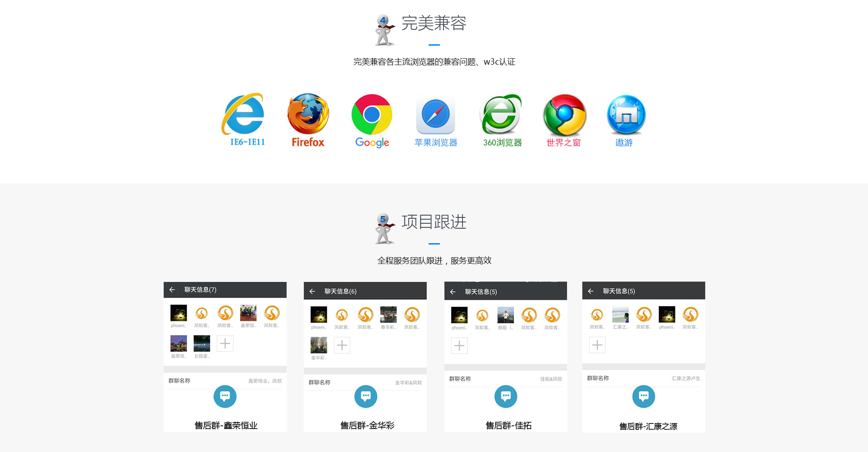Click the chat bubble above 售后群-金华彩
The height and width of the screenshot is (452, 868).
[x=366, y=396]
